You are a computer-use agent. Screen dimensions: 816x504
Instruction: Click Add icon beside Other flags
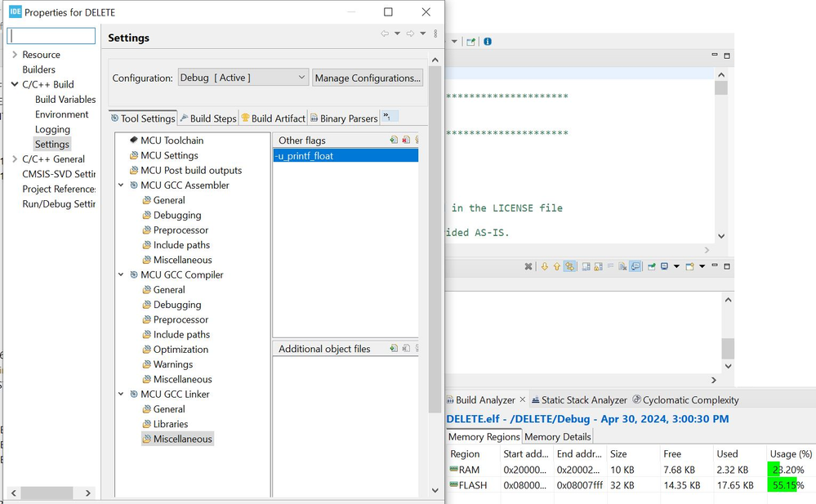394,140
